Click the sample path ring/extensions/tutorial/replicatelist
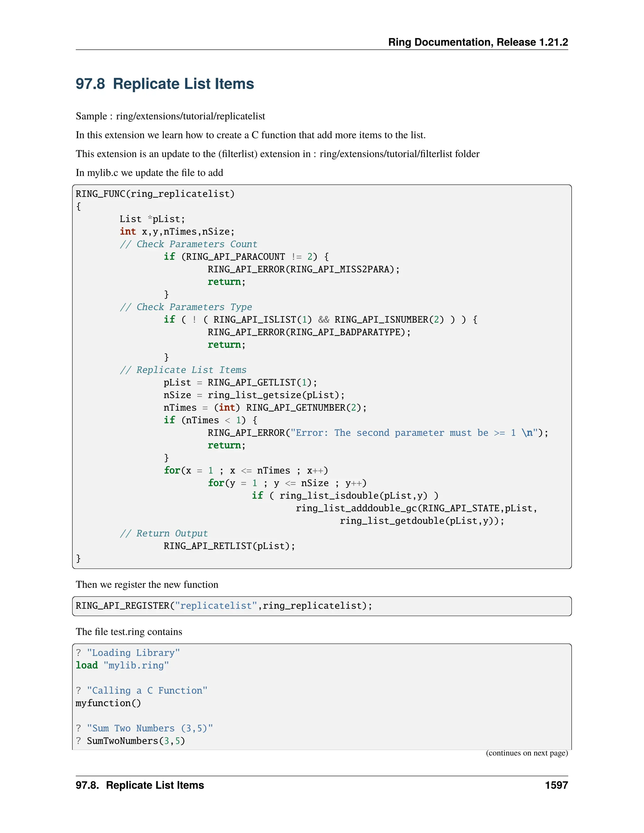Viewport: 644px width, 833px height. (190, 116)
